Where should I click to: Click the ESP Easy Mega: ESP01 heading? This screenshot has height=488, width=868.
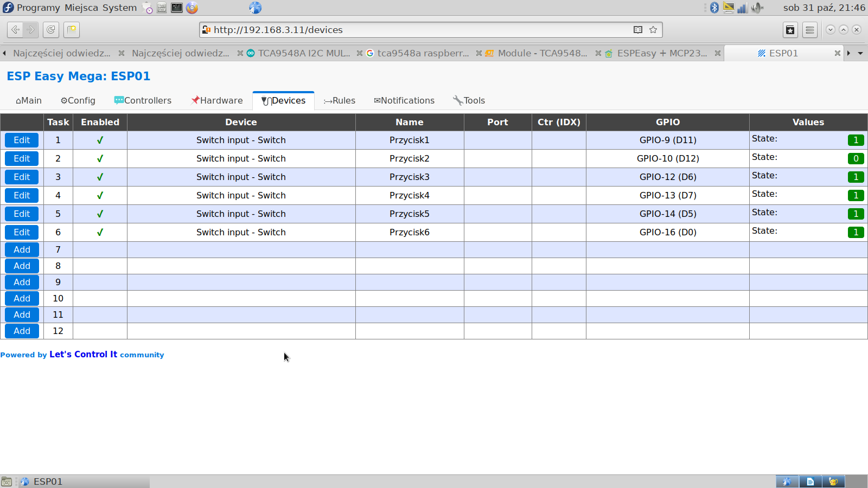tap(79, 76)
